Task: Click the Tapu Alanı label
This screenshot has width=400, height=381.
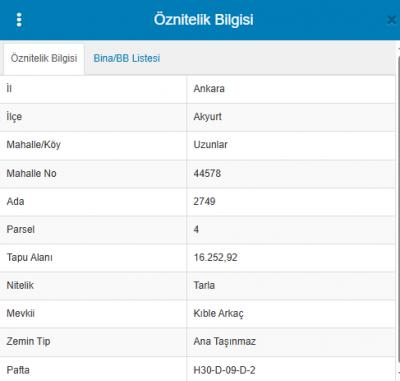Action: pos(29,257)
